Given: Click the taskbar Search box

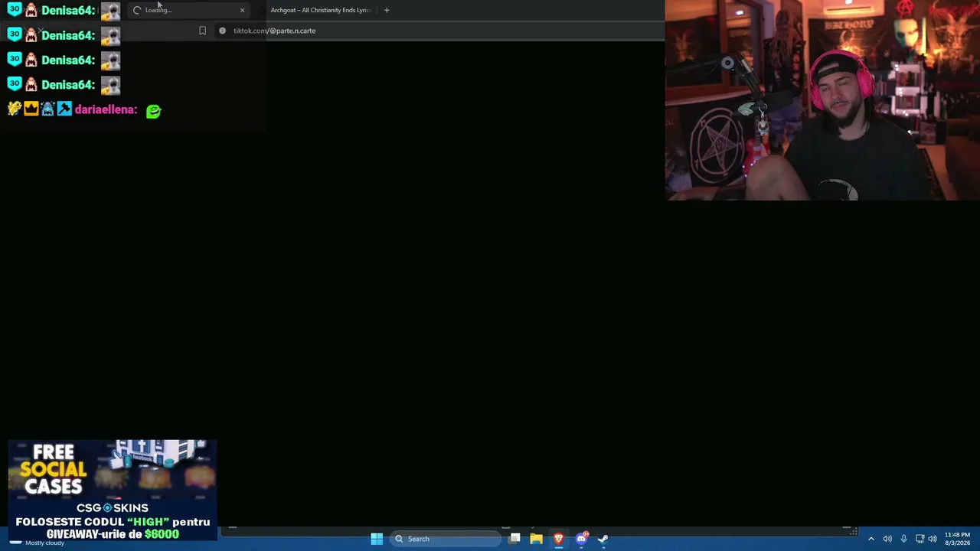Looking at the screenshot, I should point(446,539).
